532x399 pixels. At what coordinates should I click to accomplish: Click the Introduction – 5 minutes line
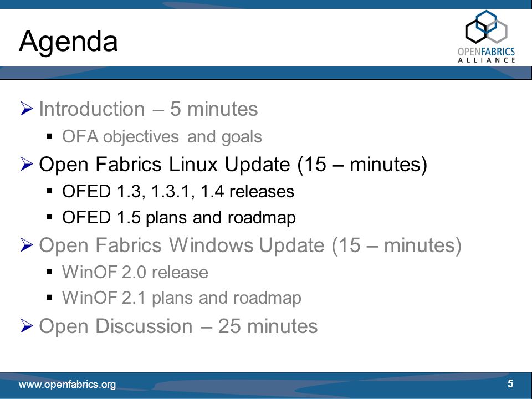point(149,109)
